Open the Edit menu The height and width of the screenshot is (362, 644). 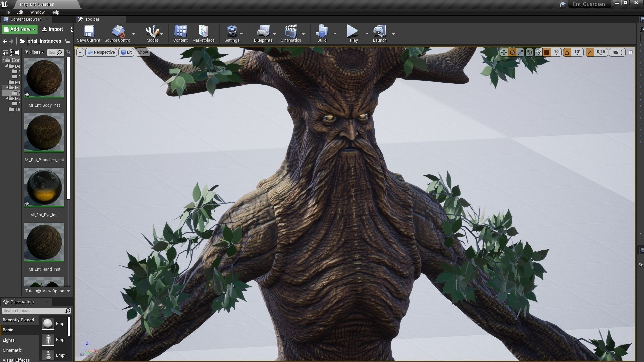(x=20, y=12)
